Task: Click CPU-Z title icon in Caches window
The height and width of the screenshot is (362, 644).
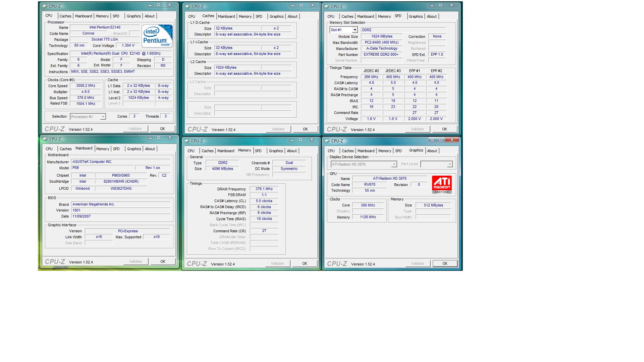Action: point(187,6)
